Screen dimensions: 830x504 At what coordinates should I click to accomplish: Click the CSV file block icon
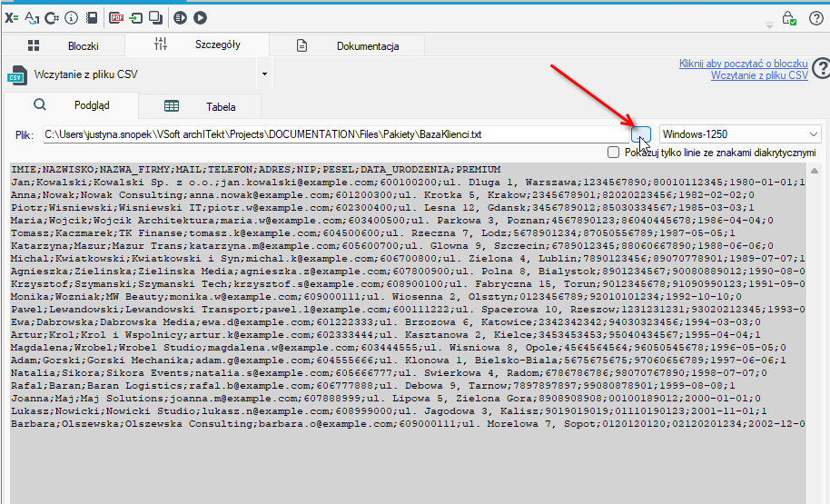point(17,75)
